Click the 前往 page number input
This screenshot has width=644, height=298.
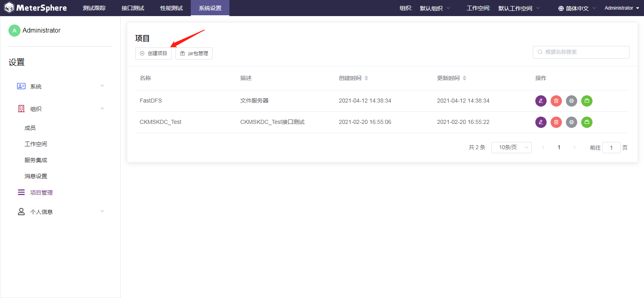[611, 148]
